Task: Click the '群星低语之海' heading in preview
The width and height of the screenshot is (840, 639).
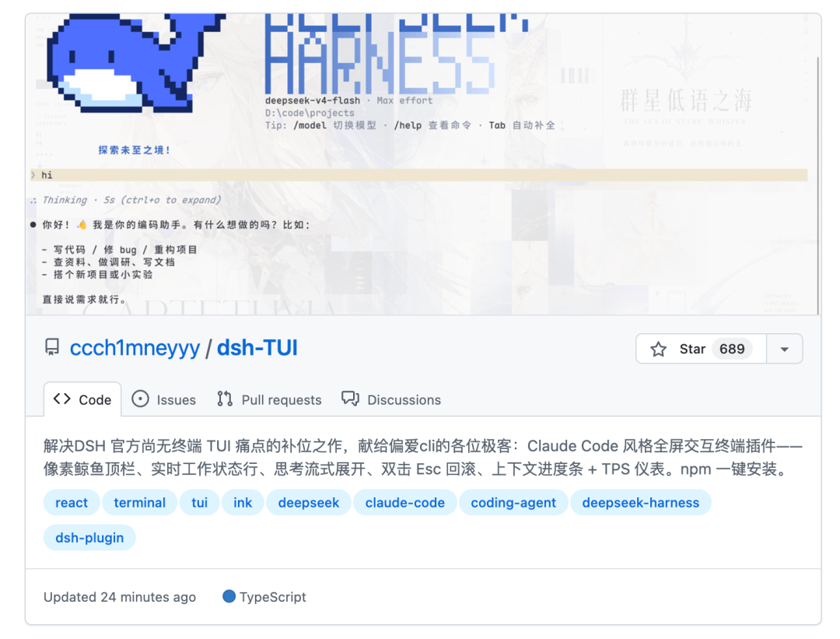Action: [686, 100]
